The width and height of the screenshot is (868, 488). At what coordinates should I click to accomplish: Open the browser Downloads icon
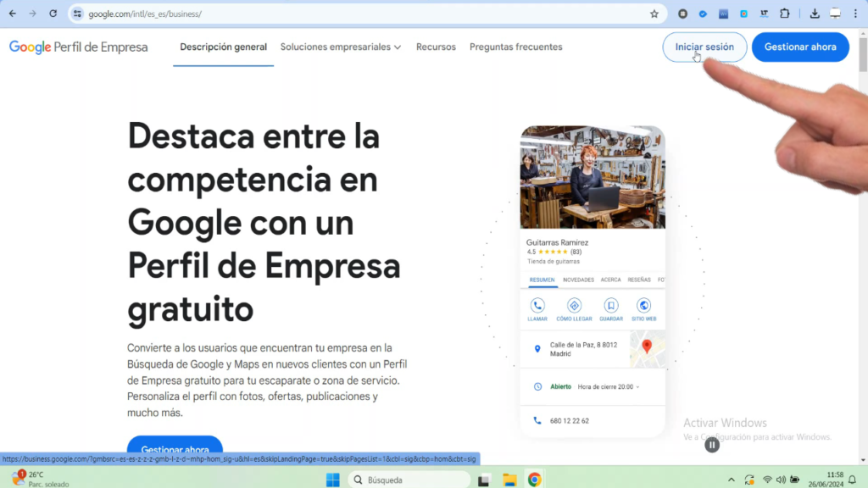(815, 14)
